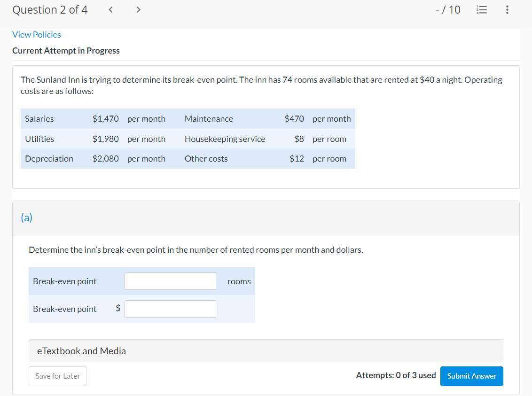Viewport: 532px width, 396px height.
Task: Open the question list icon
Action: click(480, 10)
